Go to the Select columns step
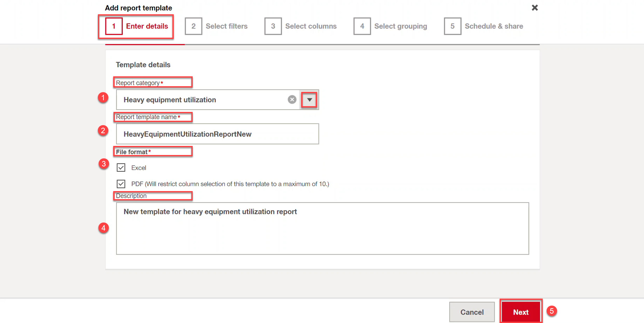The image size is (644, 323). coord(300,26)
